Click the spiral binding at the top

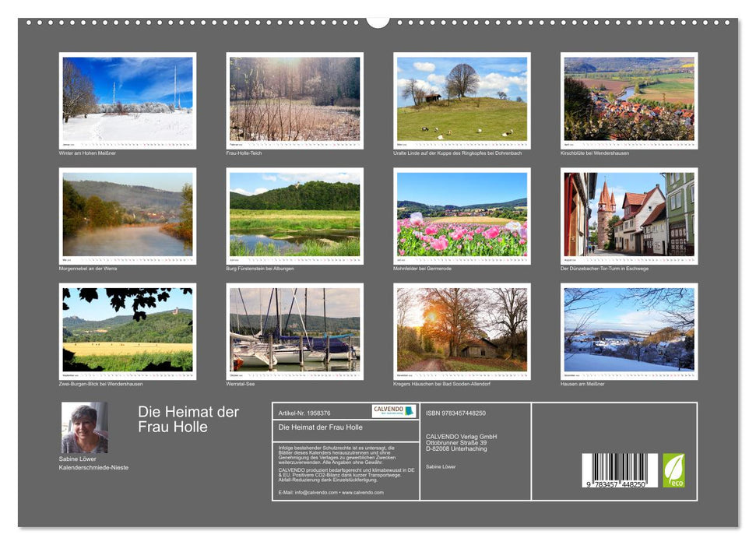pos(378,24)
